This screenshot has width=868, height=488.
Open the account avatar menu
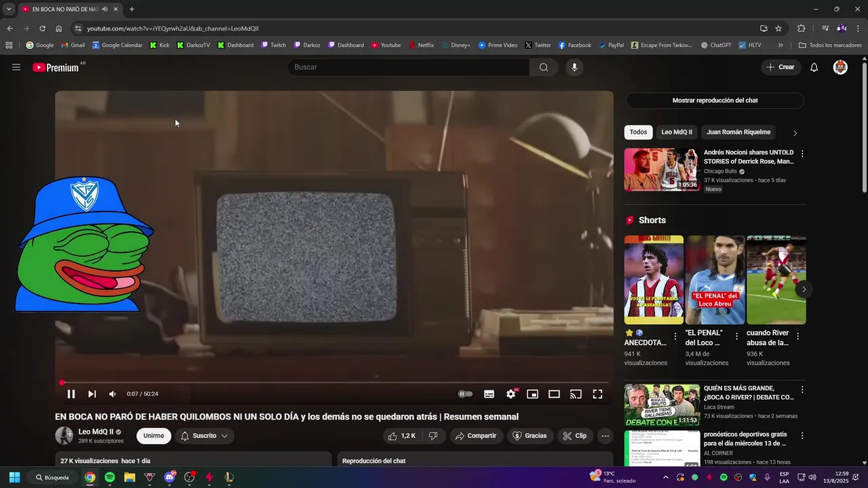pos(840,67)
